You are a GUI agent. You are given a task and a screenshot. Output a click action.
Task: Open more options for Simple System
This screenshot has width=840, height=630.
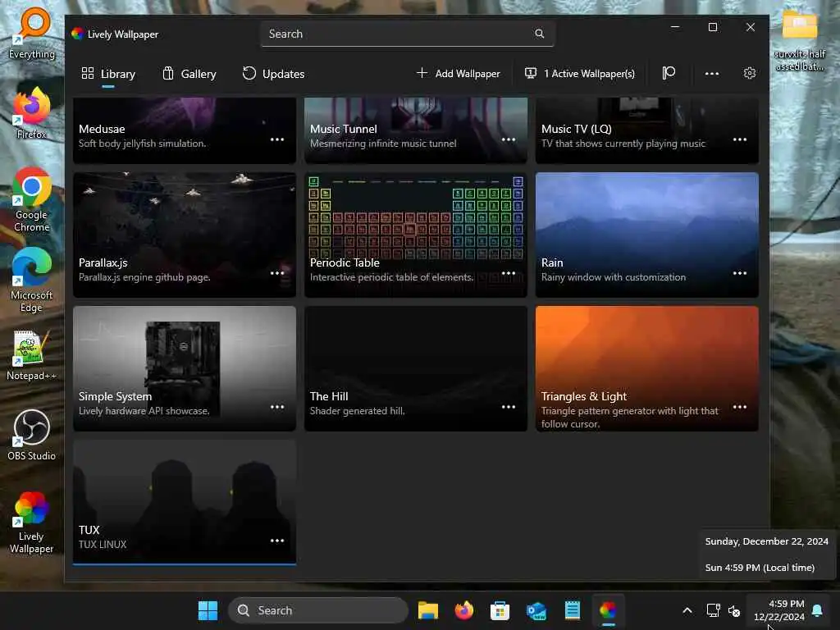coord(277,407)
